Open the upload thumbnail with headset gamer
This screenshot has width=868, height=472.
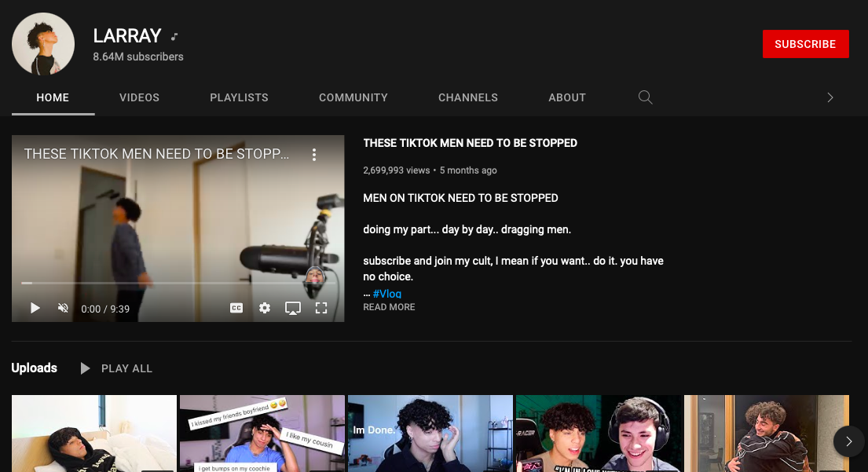click(599, 434)
